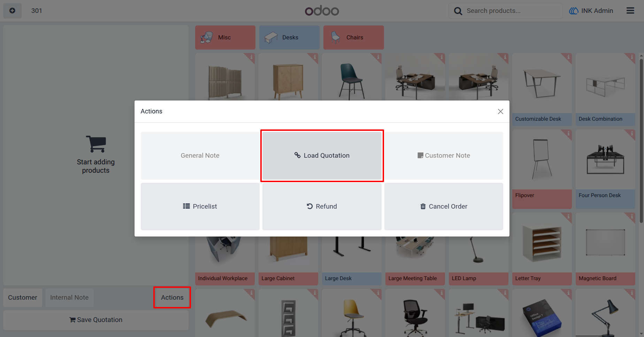This screenshot has width=644, height=337.
Task: Click the Pricelist list icon
Action: pos(186,206)
